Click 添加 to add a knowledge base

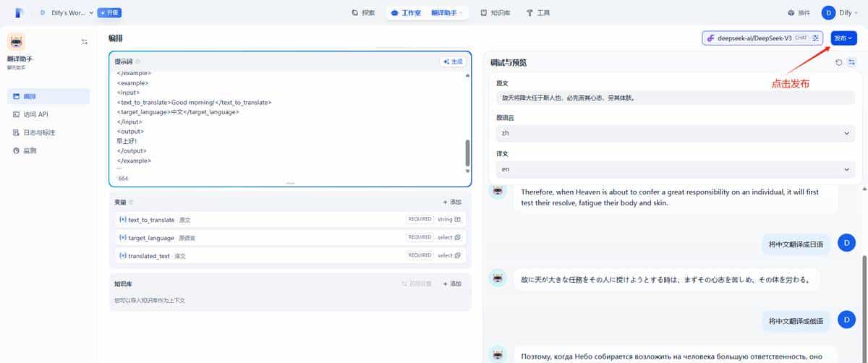pyautogui.click(x=452, y=283)
